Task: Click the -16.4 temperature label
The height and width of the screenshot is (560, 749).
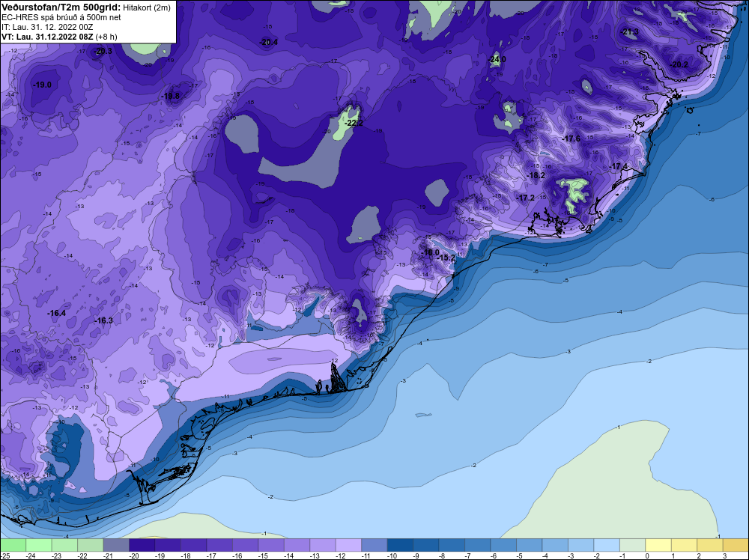Action: click(x=56, y=313)
